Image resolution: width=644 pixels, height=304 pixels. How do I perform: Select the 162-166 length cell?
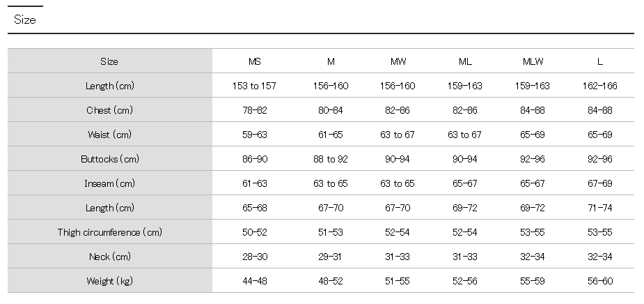tap(599, 86)
